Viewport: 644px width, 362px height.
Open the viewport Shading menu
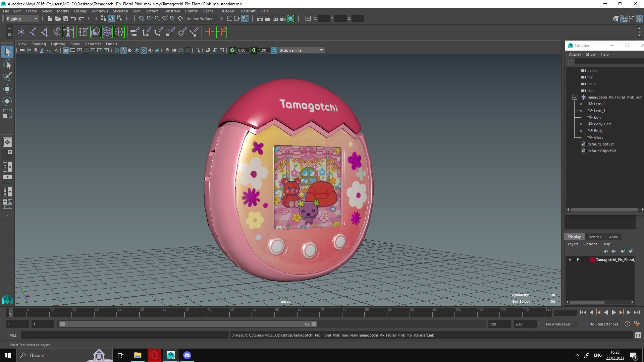pyautogui.click(x=39, y=44)
